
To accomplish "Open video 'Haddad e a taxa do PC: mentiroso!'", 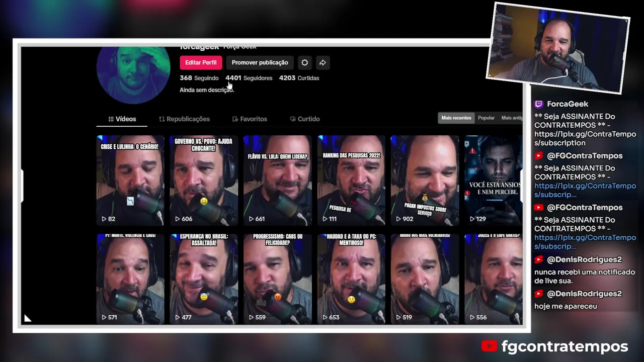I will (x=351, y=279).
